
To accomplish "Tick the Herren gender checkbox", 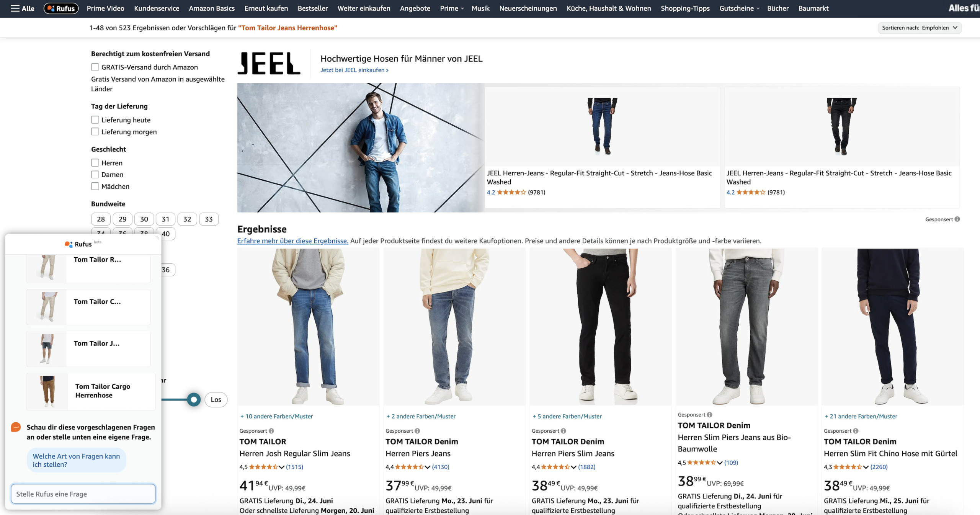I will [x=95, y=163].
